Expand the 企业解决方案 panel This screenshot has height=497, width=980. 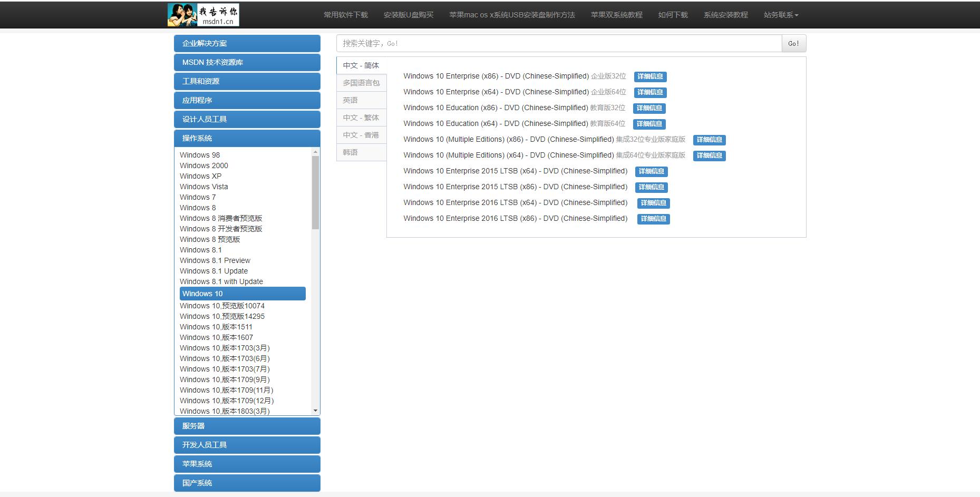pos(247,43)
